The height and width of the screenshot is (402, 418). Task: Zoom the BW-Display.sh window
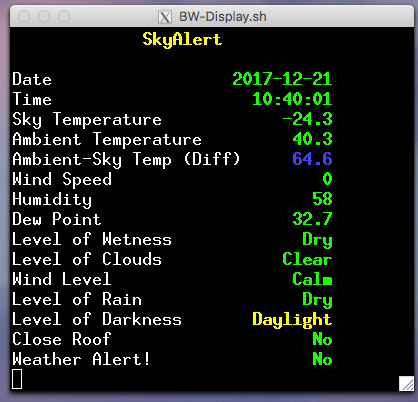pos(64,16)
